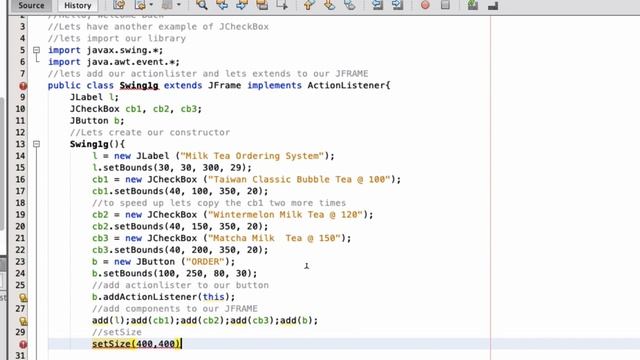The height and width of the screenshot is (360, 640).
Task: Click "cb1.setBounds(40, 100, 350, 20);" line
Action: 180,191
